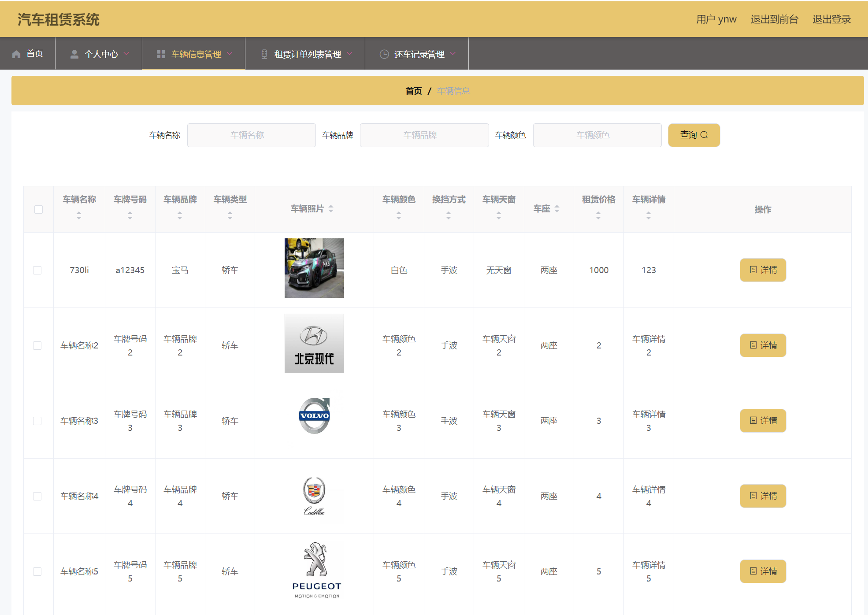
Task: Click the order list icon beside 租赁订单列表管理
Action: 264,54
